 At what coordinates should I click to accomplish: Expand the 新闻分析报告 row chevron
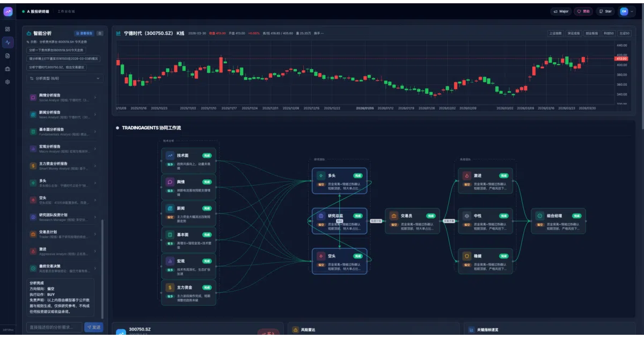pyautogui.click(x=96, y=114)
